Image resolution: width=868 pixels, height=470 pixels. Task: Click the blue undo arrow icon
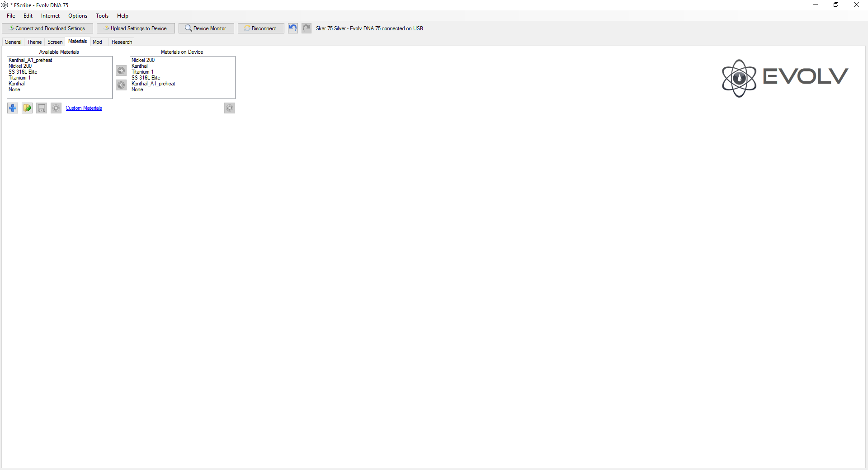(x=293, y=28)
